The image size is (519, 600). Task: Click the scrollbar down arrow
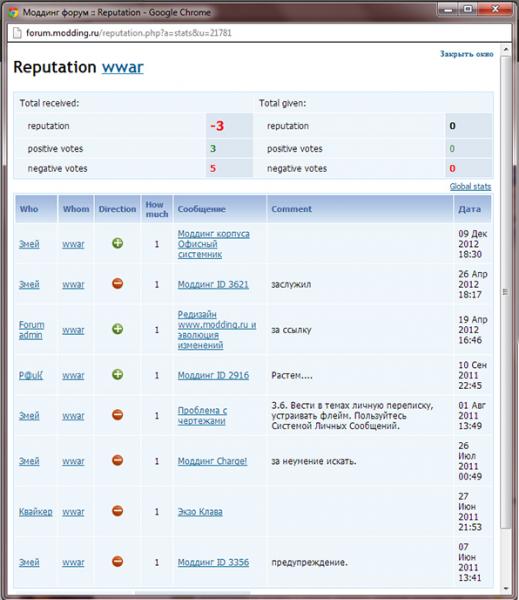click(x=506, y=588)
